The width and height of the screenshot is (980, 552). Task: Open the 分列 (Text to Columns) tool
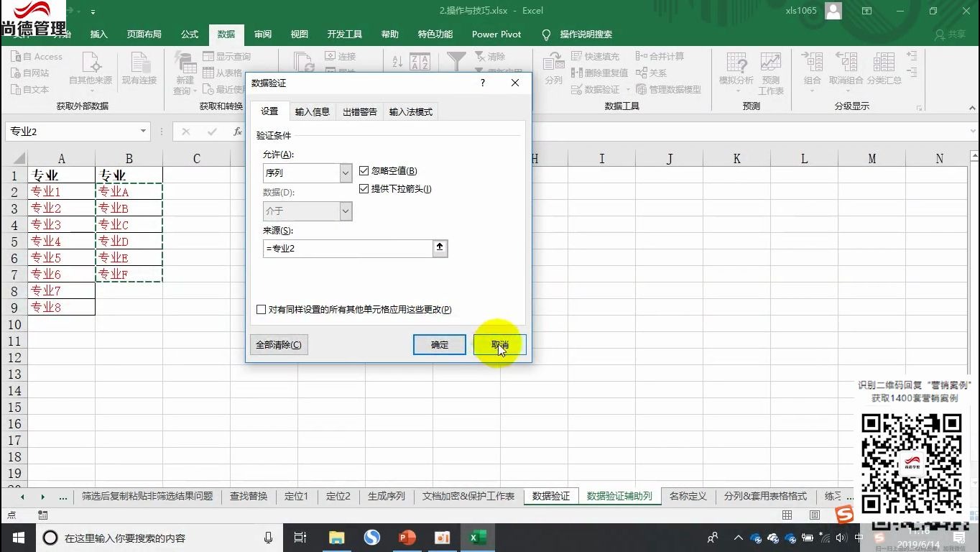553,68
